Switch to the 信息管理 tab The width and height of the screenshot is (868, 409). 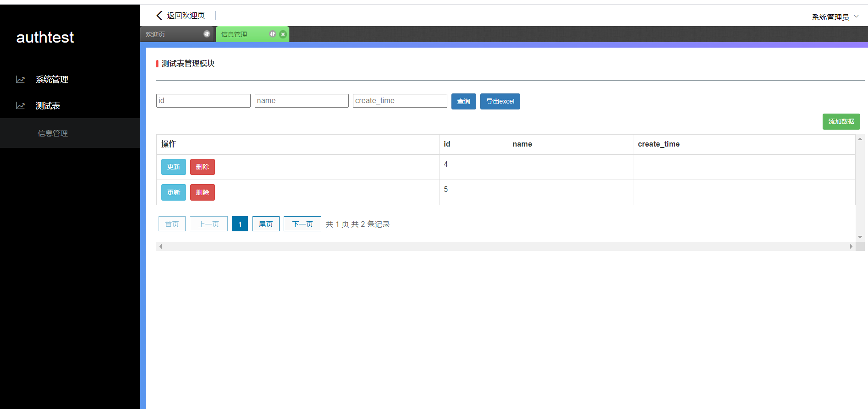coord(253,34)
